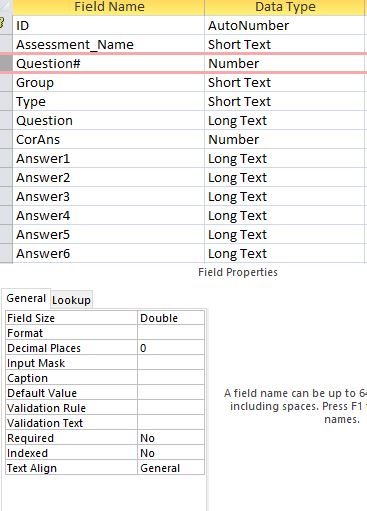Edit the Text Align General value
This screenshot has height=511, width=367.
click(x=171, y=468)
